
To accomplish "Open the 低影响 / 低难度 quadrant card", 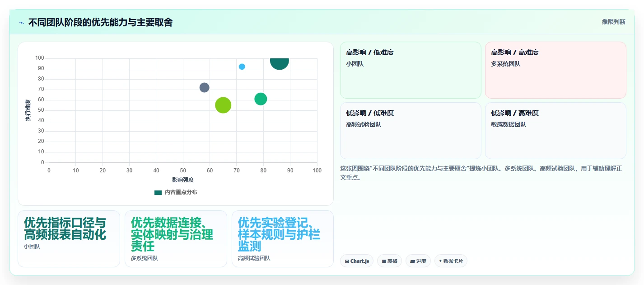I will (411, 131).
